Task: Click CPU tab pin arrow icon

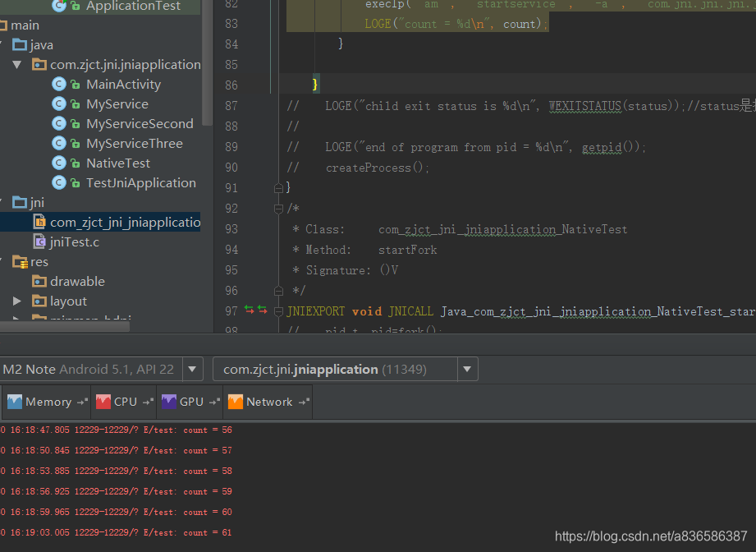Action: coord(148,402)
